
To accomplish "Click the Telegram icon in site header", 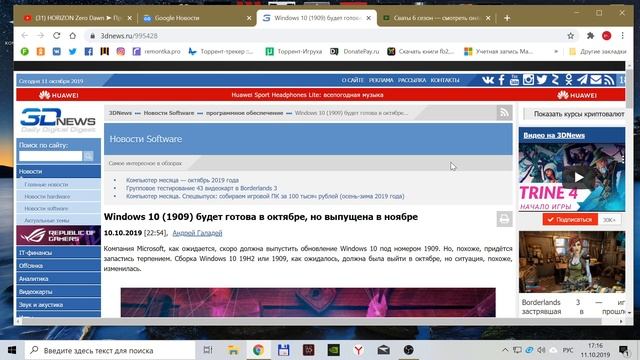I will (582, 80).
